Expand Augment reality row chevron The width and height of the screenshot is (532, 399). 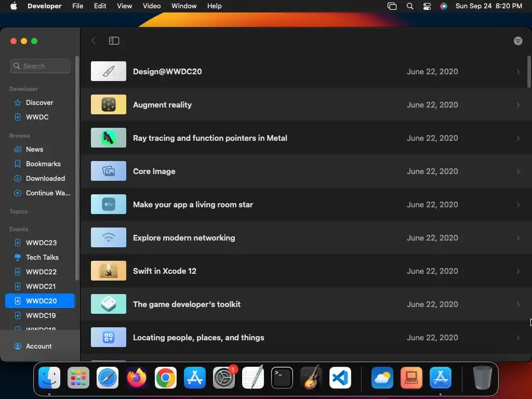coord(518,105)
